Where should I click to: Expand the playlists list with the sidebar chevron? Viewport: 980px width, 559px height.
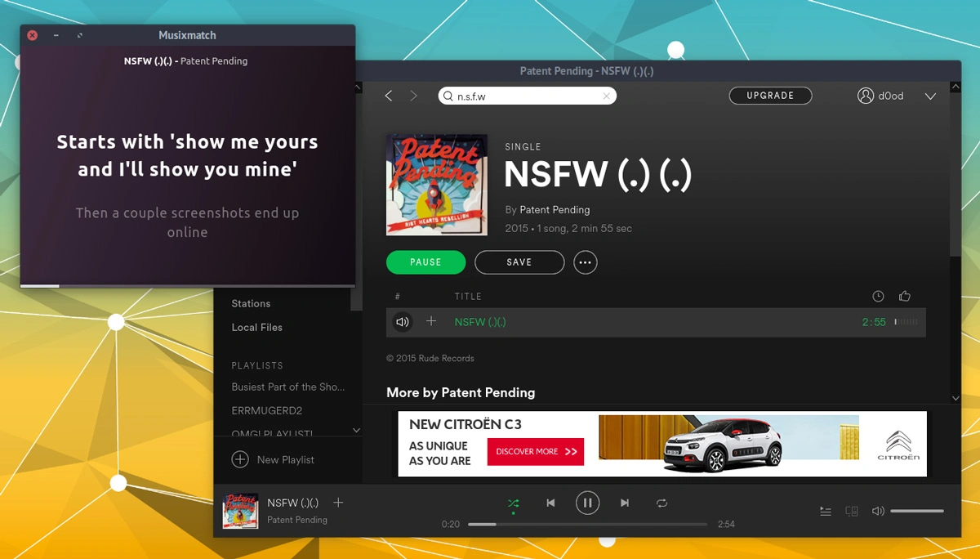point(355,430)
